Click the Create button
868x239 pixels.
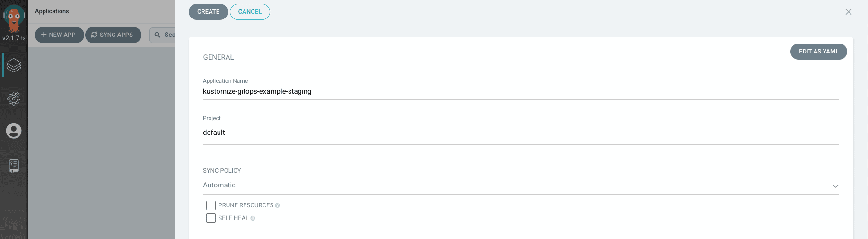[208, 12]
